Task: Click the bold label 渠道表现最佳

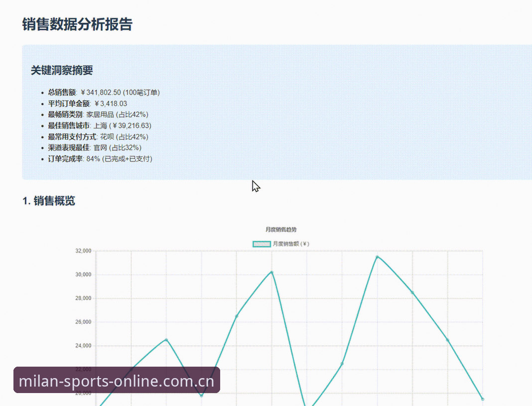Action: 69,147
